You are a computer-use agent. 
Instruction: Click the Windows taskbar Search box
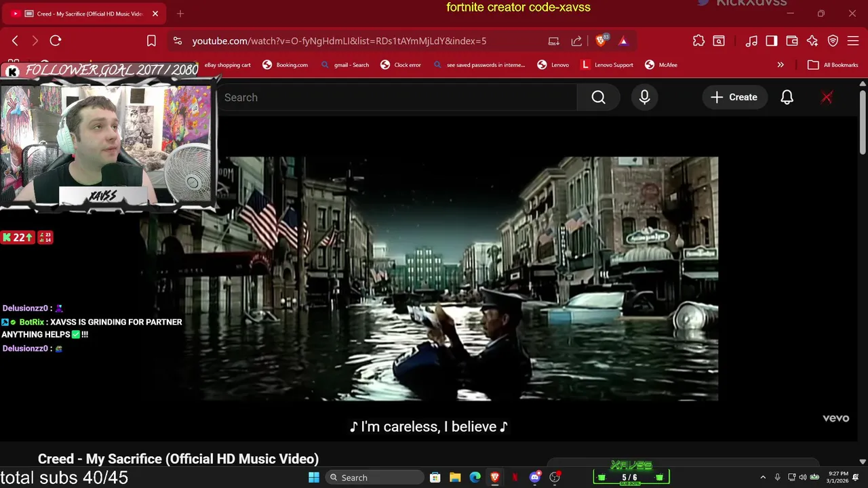pos(375,477)
